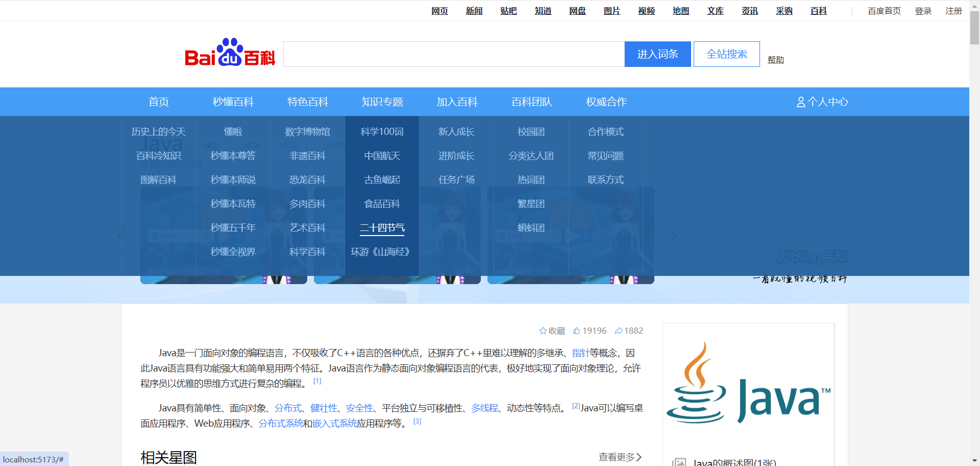Select the 百科团队 menu tab
Image resolution: width=980 pixels, height=466 pixels.
[532, 102]
